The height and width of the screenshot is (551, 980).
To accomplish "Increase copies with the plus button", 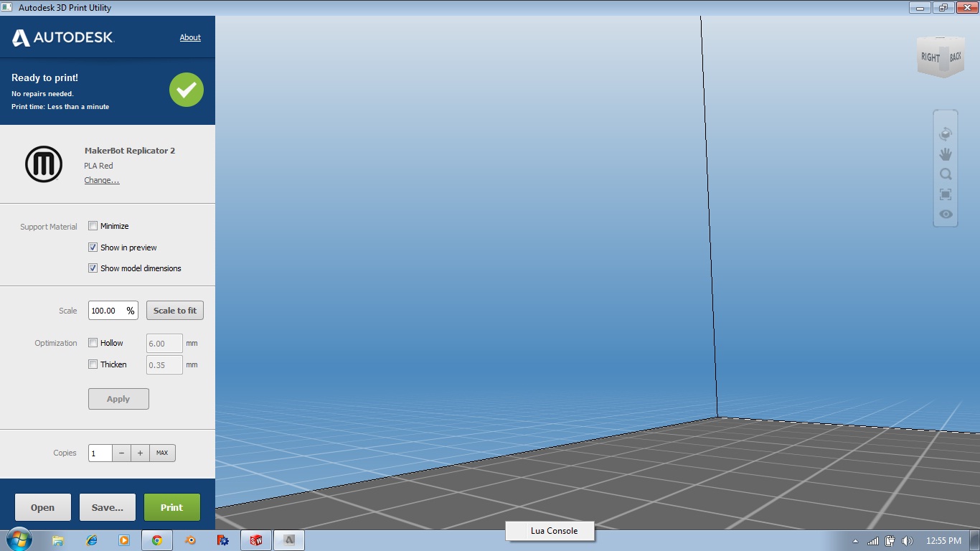I will tap(141, 453).
